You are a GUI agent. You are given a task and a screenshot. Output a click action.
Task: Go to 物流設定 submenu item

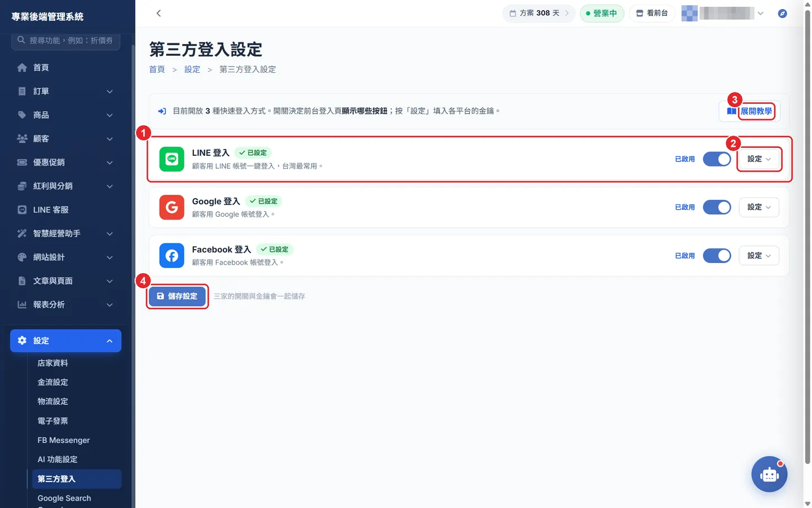tap(52, 401)
